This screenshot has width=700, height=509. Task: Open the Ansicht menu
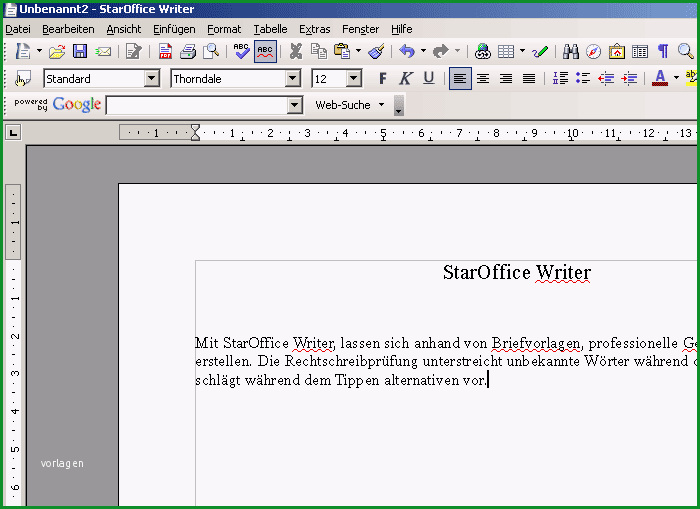coord(124,29)
